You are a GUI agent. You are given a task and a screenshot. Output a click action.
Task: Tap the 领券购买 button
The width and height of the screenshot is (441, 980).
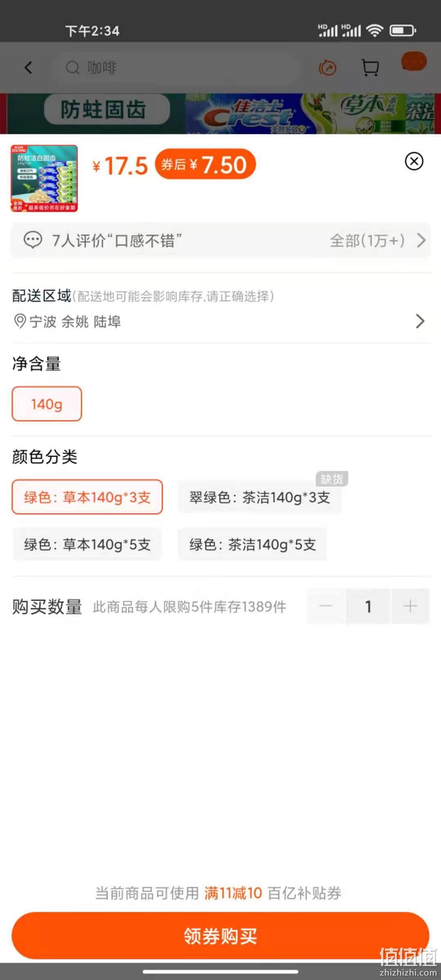(220, 935)
